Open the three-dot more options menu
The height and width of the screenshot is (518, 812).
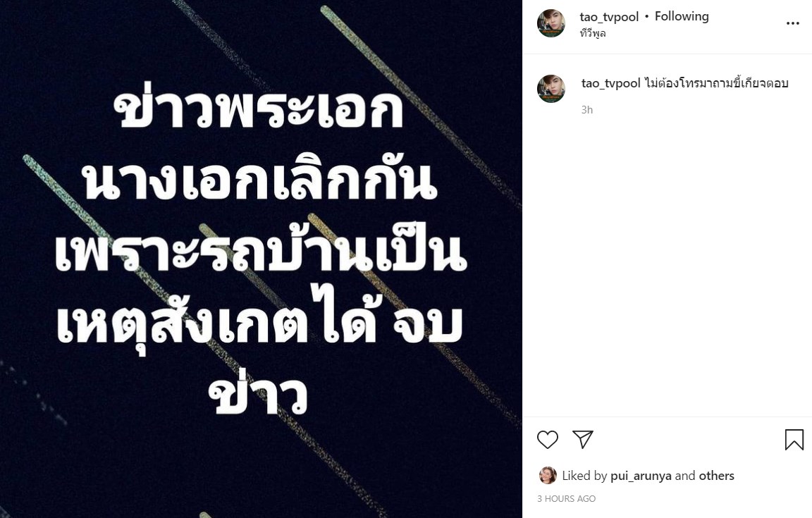coord(793,23)
